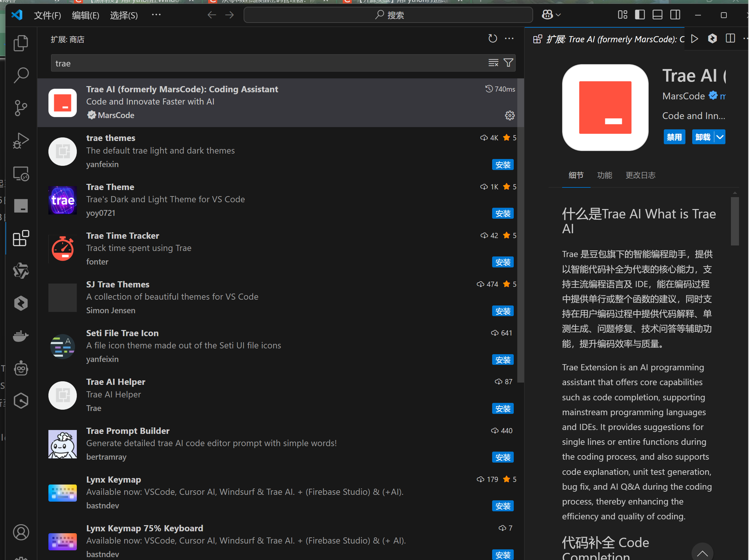The image size is (749, 560).
Task: Disable Trae AI via 禁用 button
Action: tap(674, 137)
